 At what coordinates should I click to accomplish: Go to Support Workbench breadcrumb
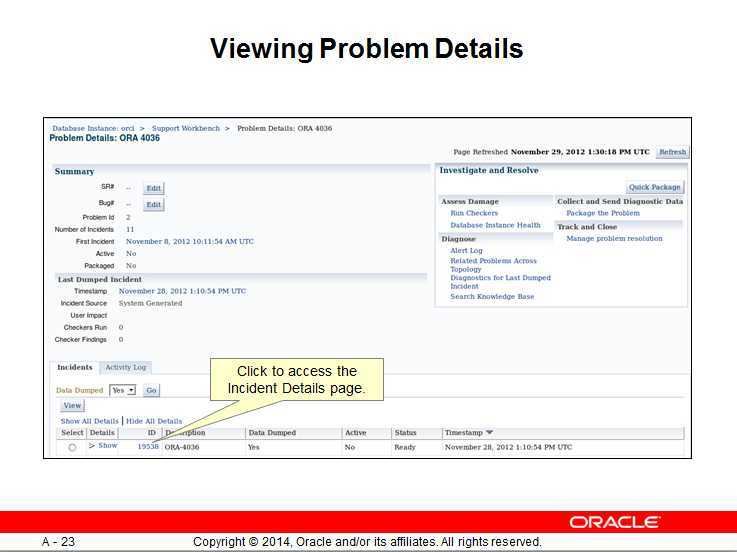click(186, 128)
